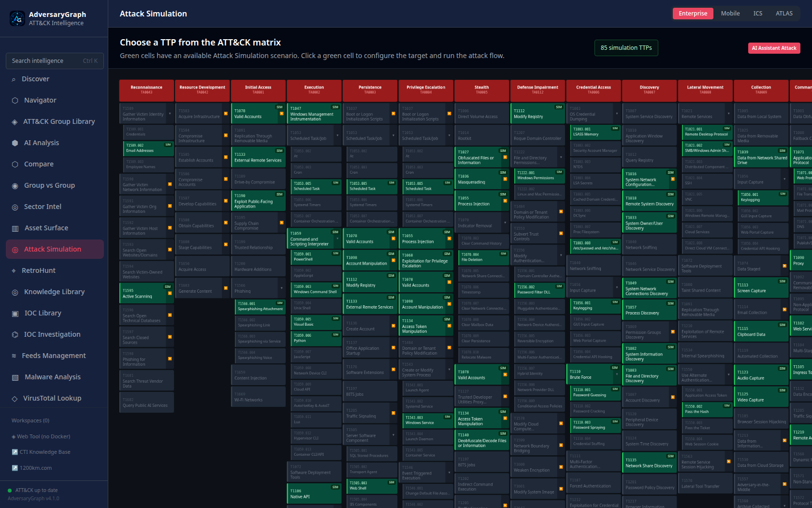Expand Scheduled Task/Job arrow under Persistence
The width and height of the screenshot is (812, 508).
393,135
